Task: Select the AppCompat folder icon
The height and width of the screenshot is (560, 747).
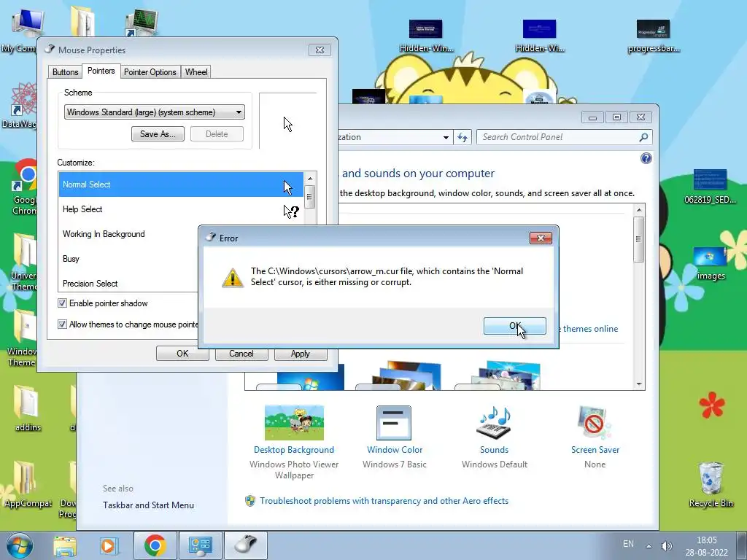Action: point(28,484)
